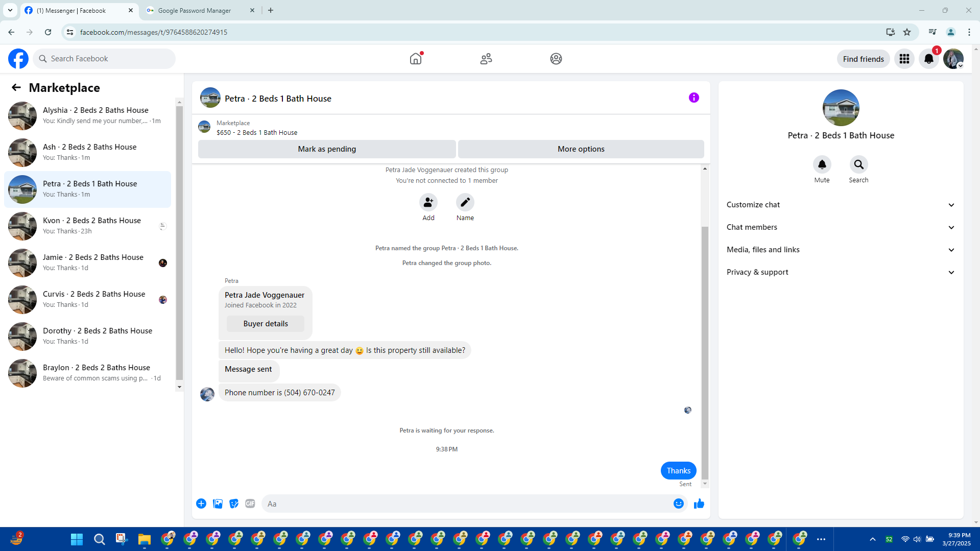The height and width of the screenshot is (551, 980).
Task: Attach a photo to the message
Action: coord(218,504)
